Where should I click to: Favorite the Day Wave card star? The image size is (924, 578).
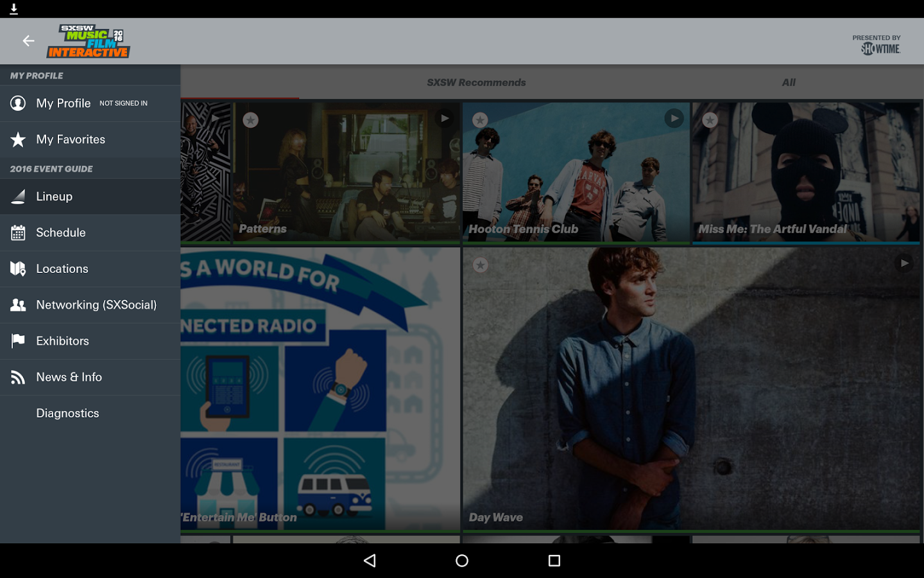point(480,265)
